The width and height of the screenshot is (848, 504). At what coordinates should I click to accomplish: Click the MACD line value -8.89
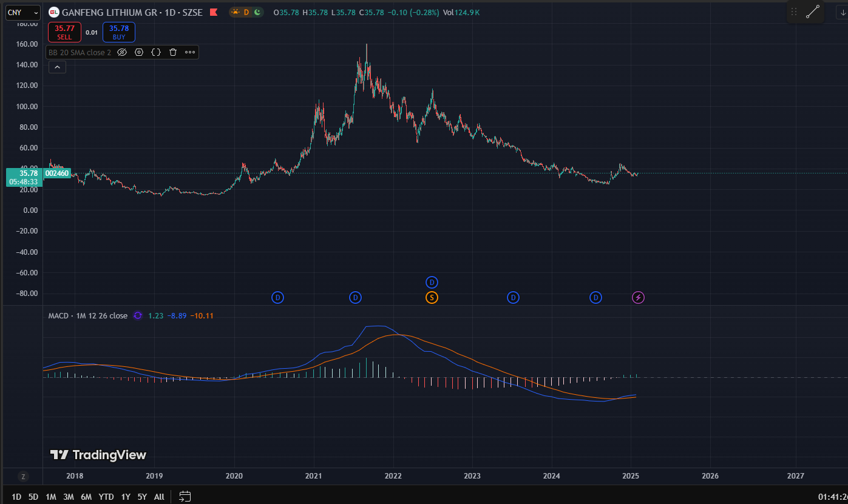pyautogui.click(x=177, y=315)
